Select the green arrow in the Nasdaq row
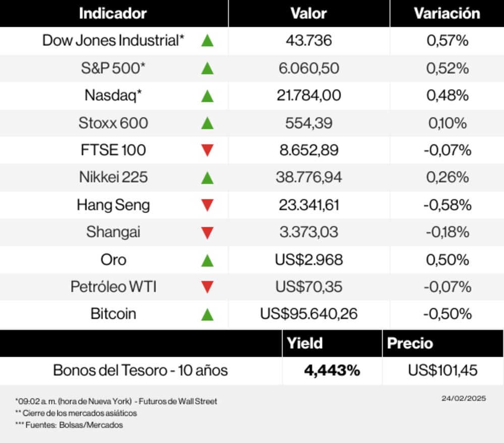Image resolution: width=504 pixels, height=443 pixels. click(207, 95)
